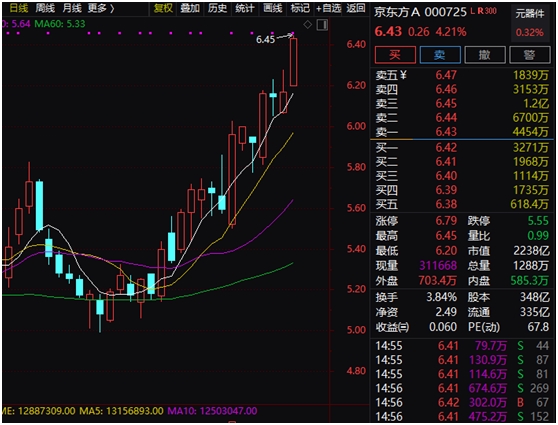Click the ¥ icon beside 卖五
This screenshot has height=425, width=558.
(403, 75)
